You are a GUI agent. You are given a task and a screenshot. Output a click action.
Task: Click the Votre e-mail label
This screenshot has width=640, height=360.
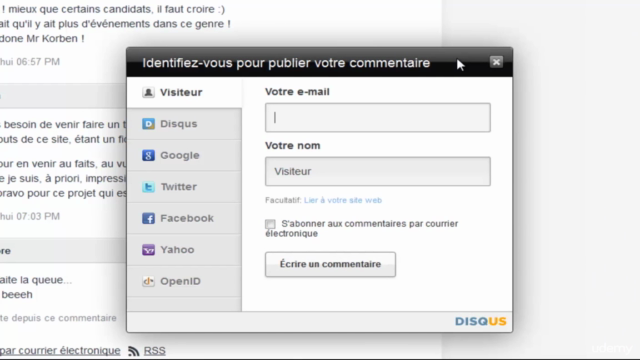[297, 92]
